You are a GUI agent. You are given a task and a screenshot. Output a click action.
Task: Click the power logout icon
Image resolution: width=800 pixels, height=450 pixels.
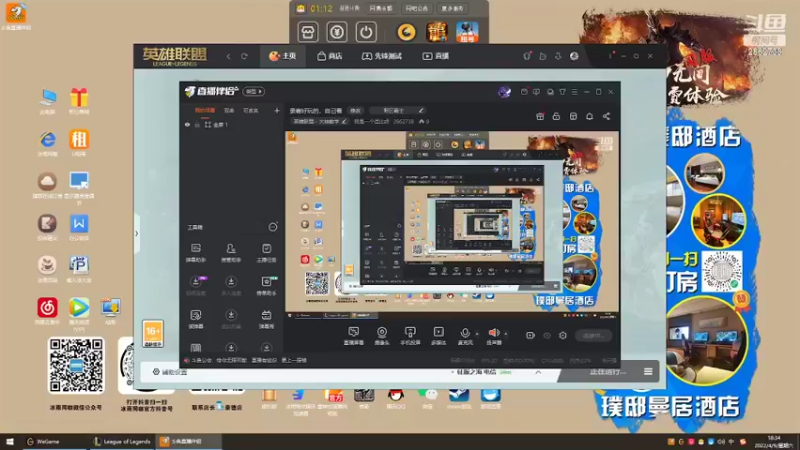click(x=366, y=32)
